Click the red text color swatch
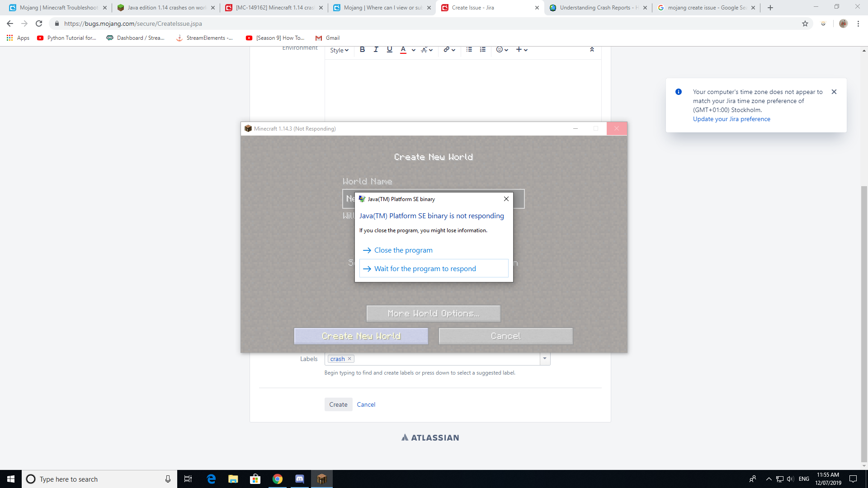Screen dimensions: 868x488 (403, 50)
